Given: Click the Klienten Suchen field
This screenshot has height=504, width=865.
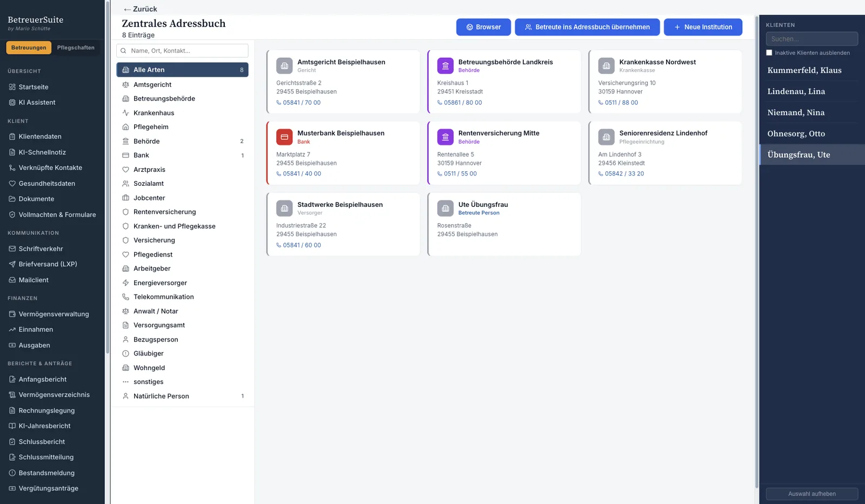Looking at the screenshot, I should 812,39.
